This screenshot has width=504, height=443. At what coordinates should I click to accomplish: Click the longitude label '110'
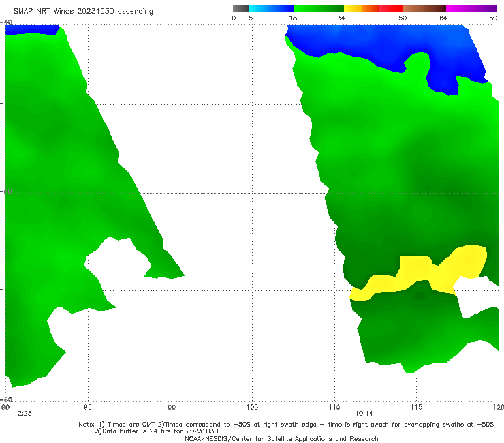click(x=334, y=408)
